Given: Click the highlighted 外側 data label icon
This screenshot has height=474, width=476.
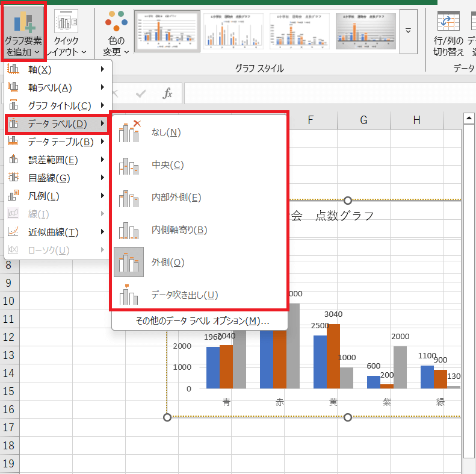Looking at the screenshot, I should click(129, 262).
